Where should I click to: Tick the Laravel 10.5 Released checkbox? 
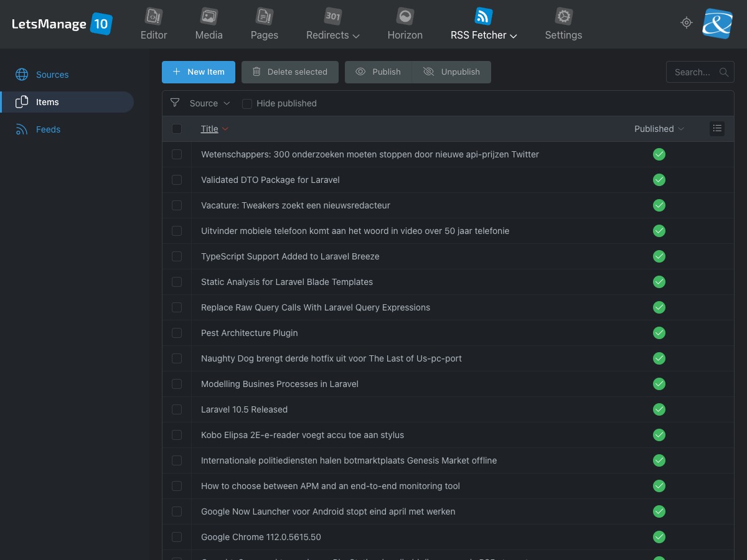[177, 409]
